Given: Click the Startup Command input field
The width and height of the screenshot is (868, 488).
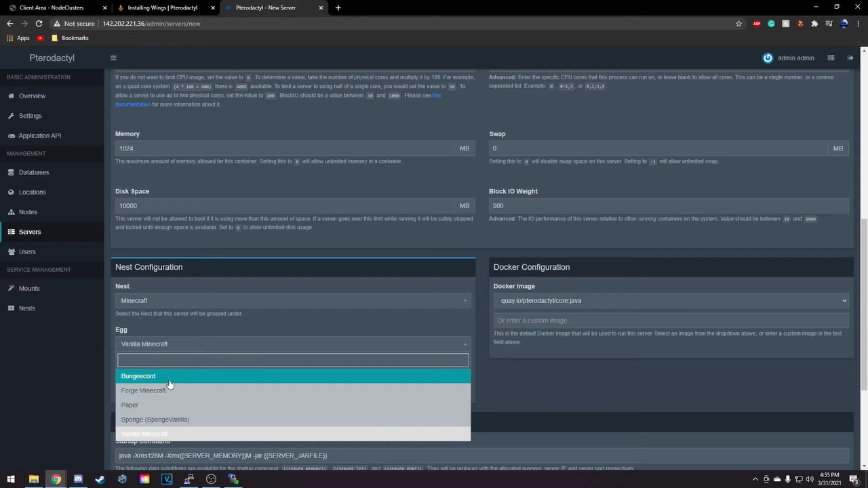Looking at the screenshot, I should tap(482, 455).
